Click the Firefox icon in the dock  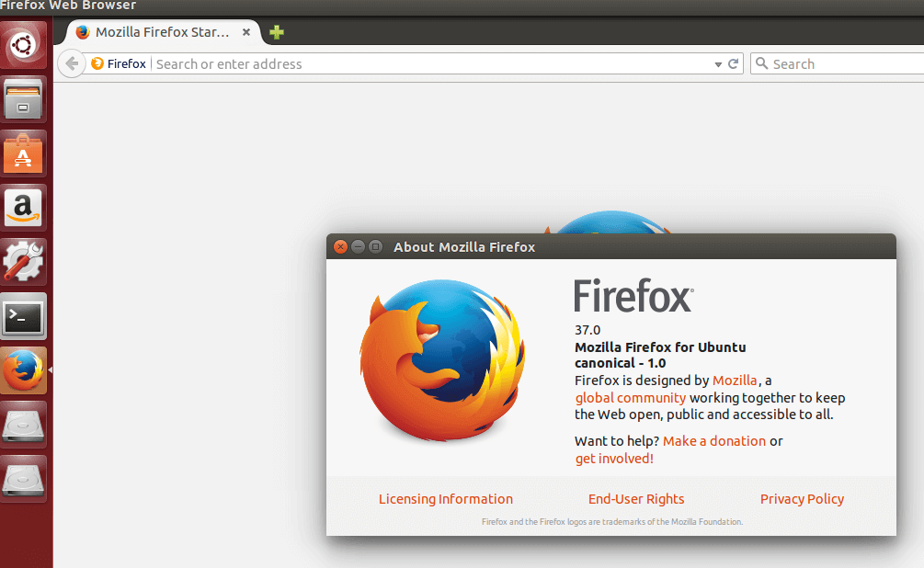click(x=24, y=370)
